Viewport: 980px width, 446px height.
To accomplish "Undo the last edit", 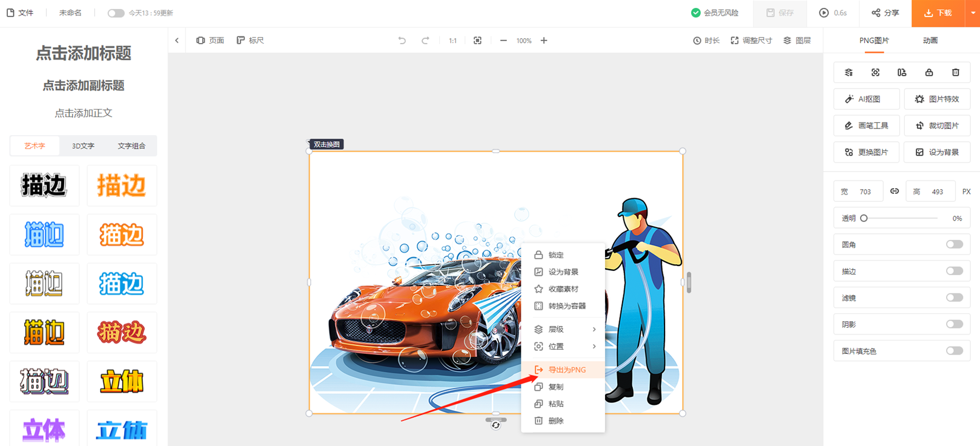I will click(402, 41).
